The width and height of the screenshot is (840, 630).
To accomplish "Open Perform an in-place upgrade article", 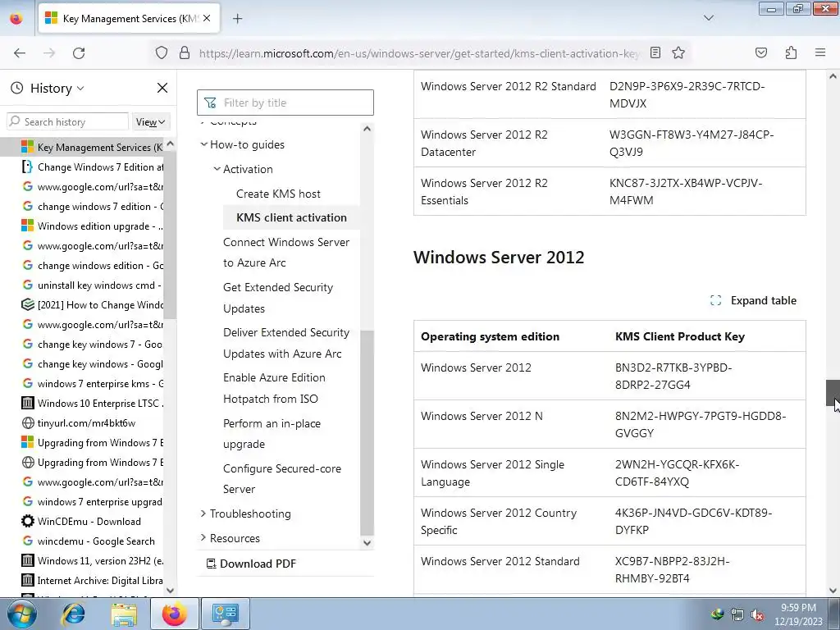I will pyautogui.click(x=272, y=433).
